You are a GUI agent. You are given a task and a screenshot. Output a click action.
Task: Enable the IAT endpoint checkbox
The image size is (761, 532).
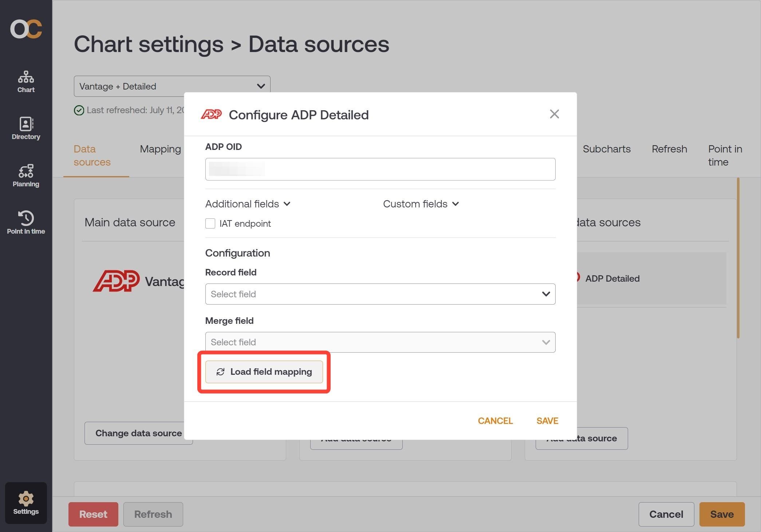point(210,223)
